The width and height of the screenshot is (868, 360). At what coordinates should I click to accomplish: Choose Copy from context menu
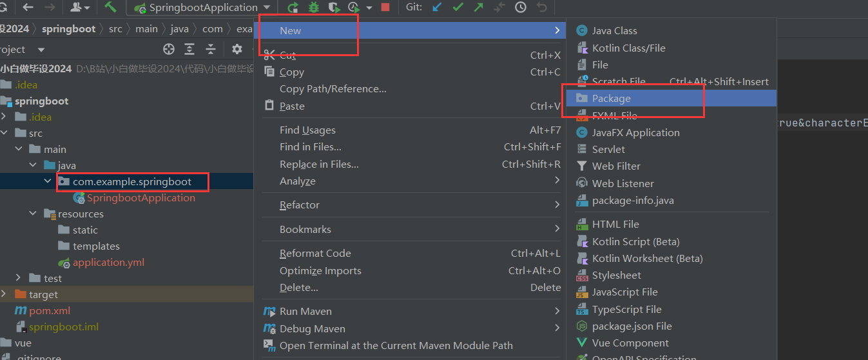tap(412, 72)
